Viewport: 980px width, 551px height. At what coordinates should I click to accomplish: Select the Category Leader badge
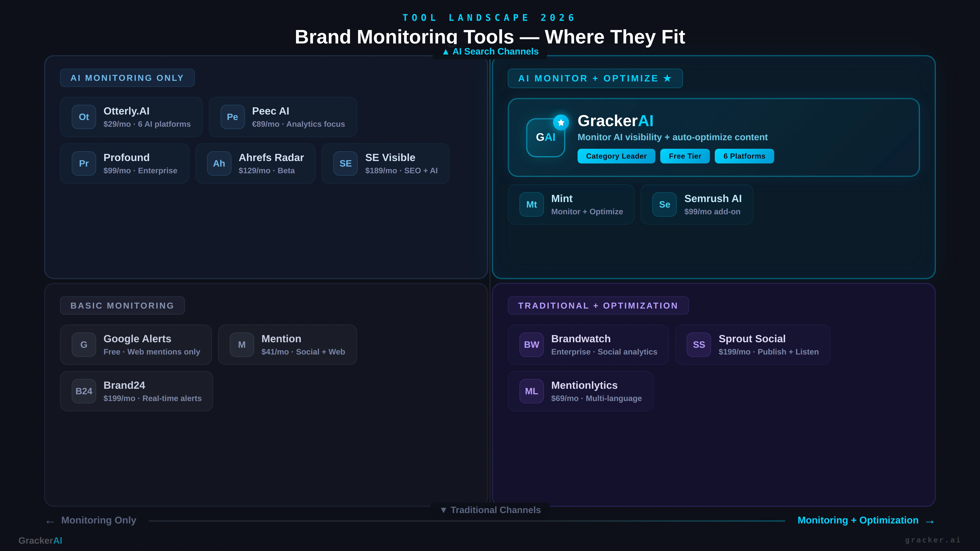pos(616,156)
